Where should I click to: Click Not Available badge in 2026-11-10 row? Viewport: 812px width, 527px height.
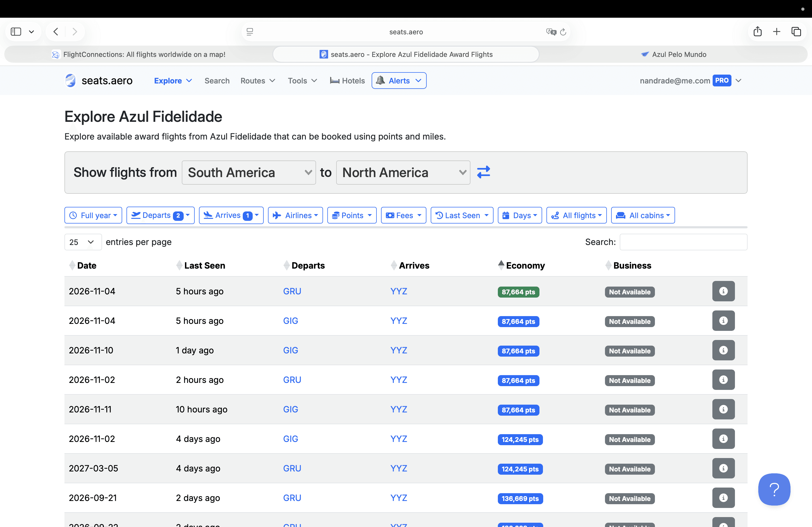tap(629, 351)
